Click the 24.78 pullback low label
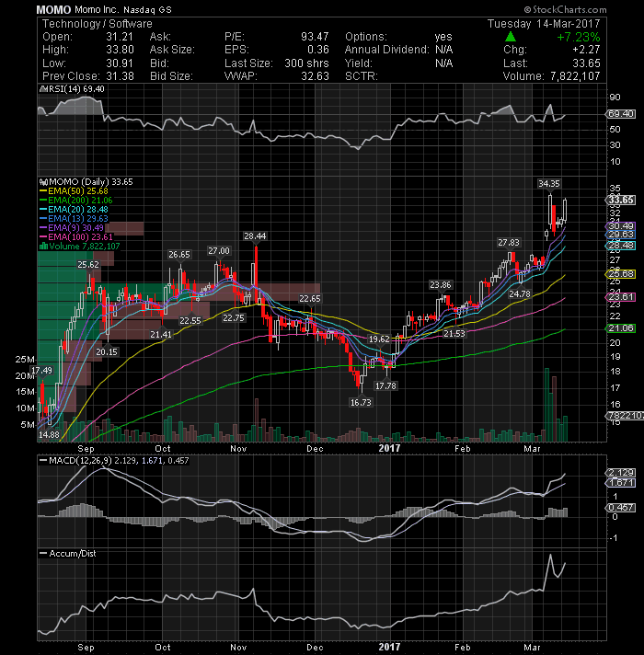The image size is (644, 655). coord(519,294)
